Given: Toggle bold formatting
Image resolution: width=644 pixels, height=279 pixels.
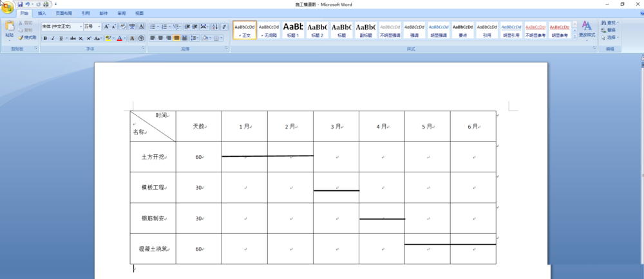Looking at the screenshot, I should (45, 39).
